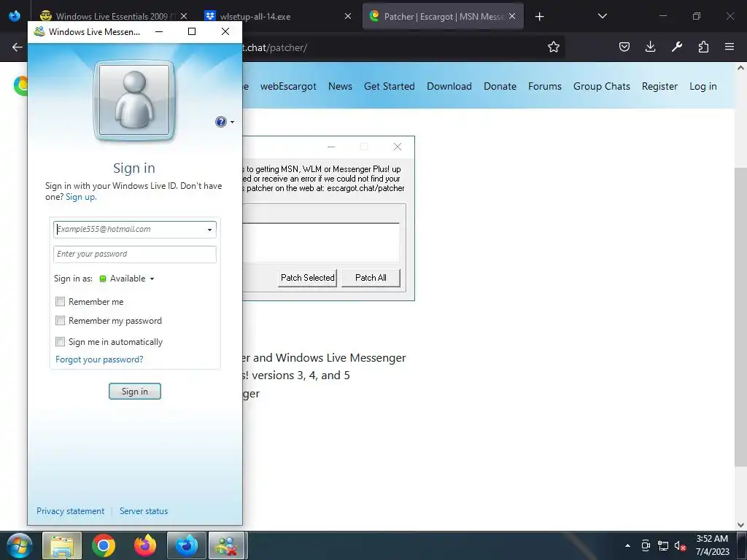Click the scrollbar up arrow
Image resolution: width=747 pixels, height=560 pixels.
pos(740,68)
